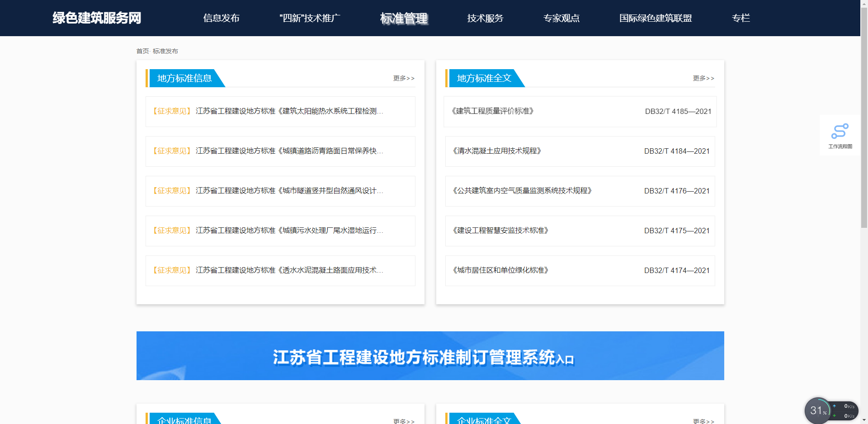The width and height of the screenshot is (868, 424).
Task: Open 建筑太阳能热水系统工程检测 notice
Action: pyautogui.click(x=280, y=111)
